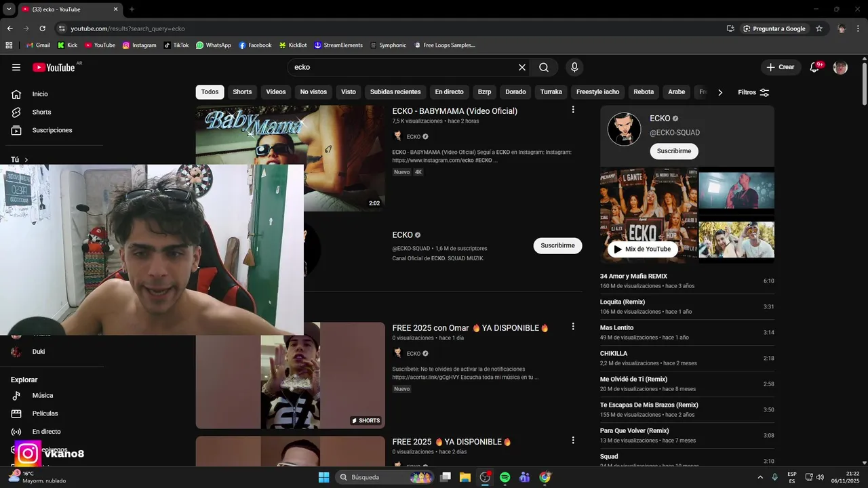The image size is (868, 488).
Task: Open Kick bookmark
Action: [x=67, y=45]
